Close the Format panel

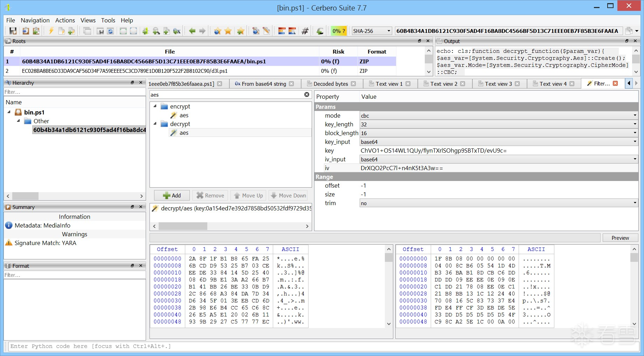point(141,266)
